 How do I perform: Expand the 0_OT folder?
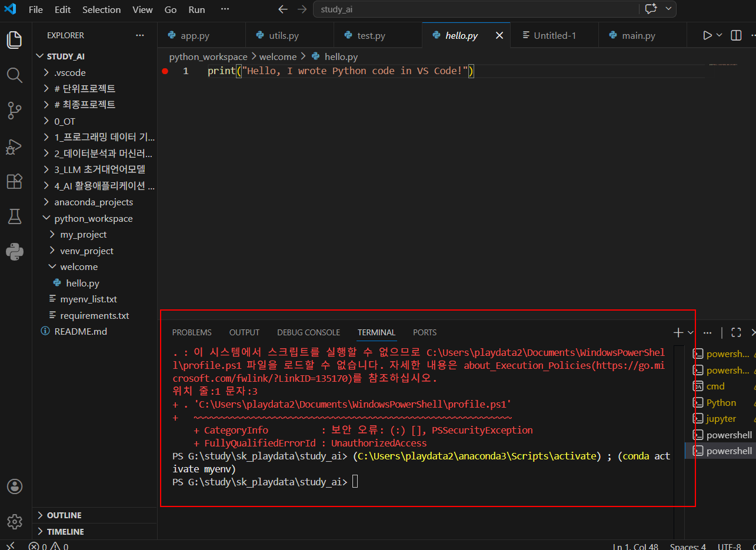[95, 121]
